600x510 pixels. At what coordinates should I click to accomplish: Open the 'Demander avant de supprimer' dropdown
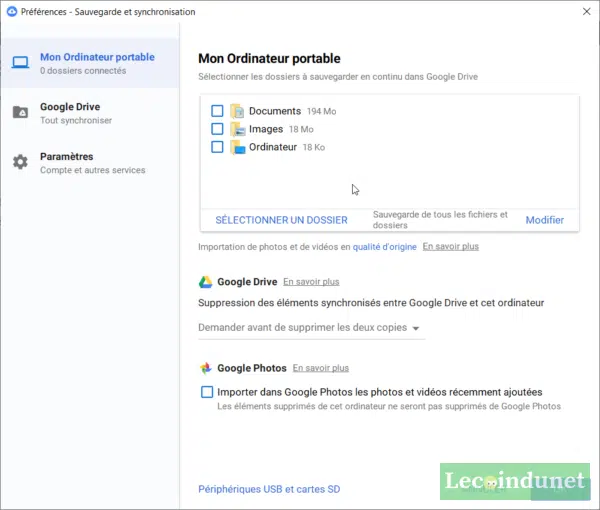click(311, 328)
